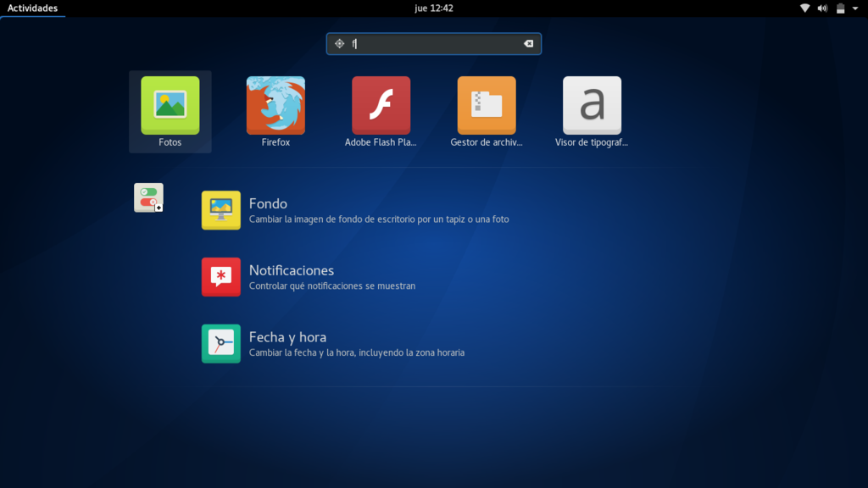Click 'Cambiar la imagen de fondo de escritorio' description
This screenshot has width=868, height=488.
click(x=379, y=219)
